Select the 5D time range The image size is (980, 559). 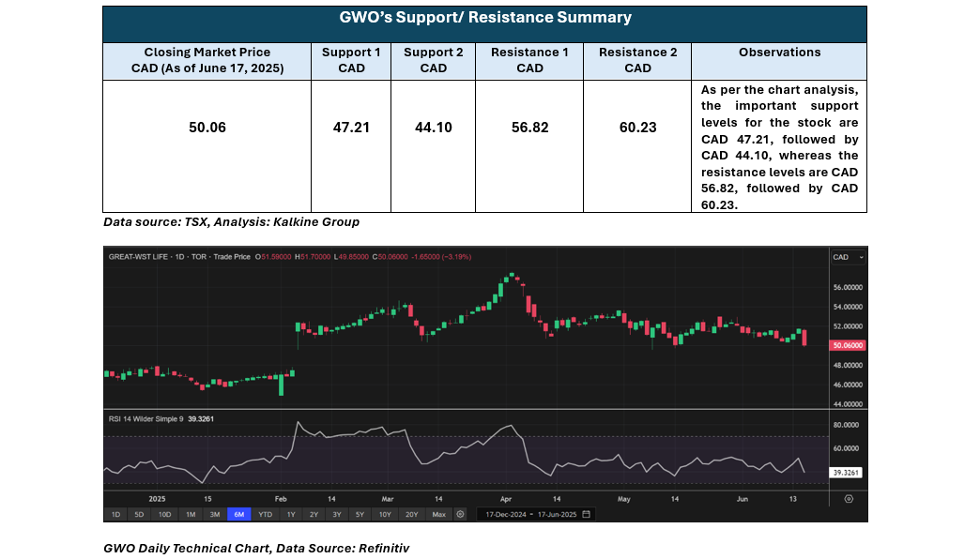coord(139,515)
